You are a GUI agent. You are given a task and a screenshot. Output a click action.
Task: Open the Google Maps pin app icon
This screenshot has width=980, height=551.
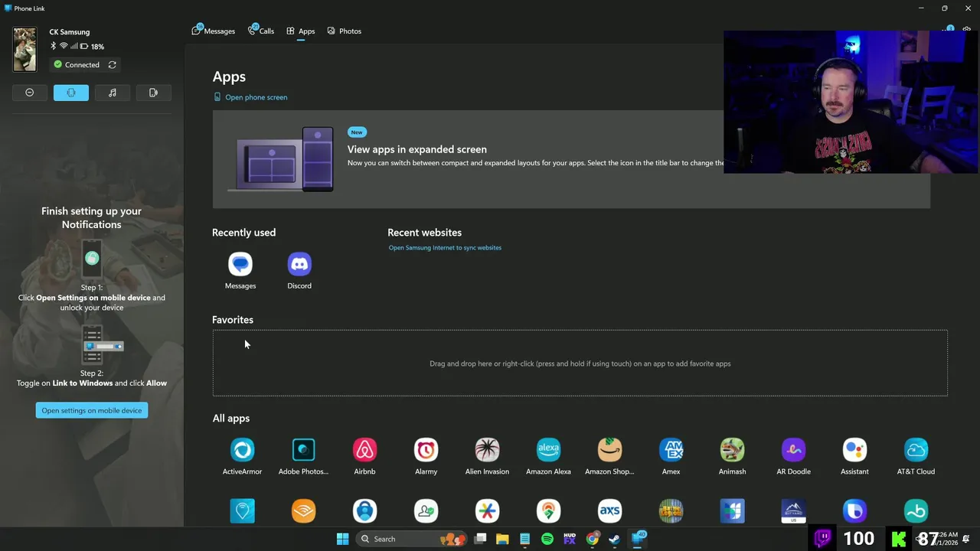[x=548, y=511]
